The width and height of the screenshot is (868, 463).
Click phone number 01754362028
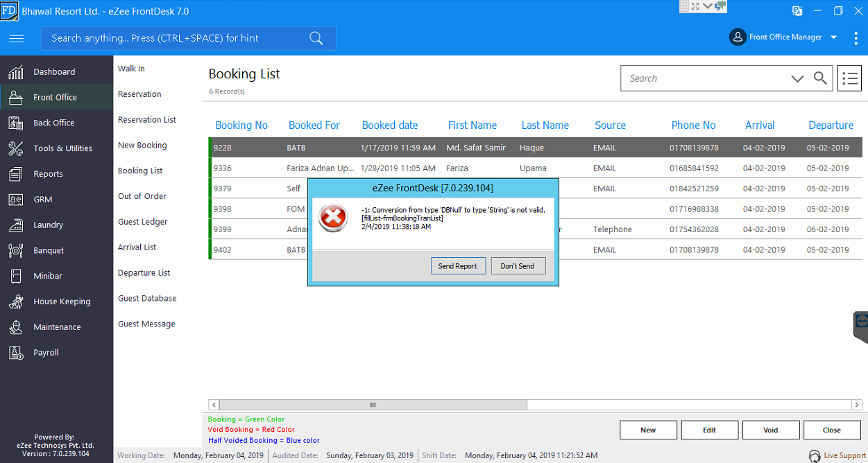pyautogui.click(x=694, y=229)
